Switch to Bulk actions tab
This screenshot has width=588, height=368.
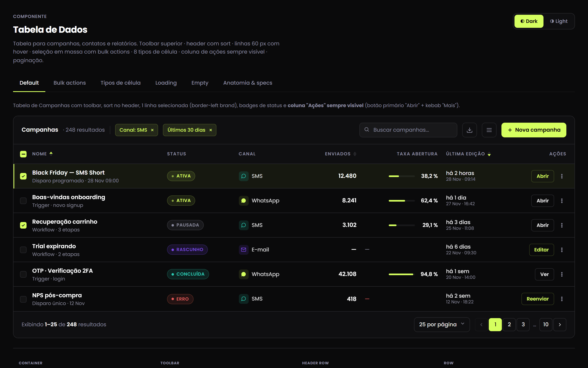(69, 83)
